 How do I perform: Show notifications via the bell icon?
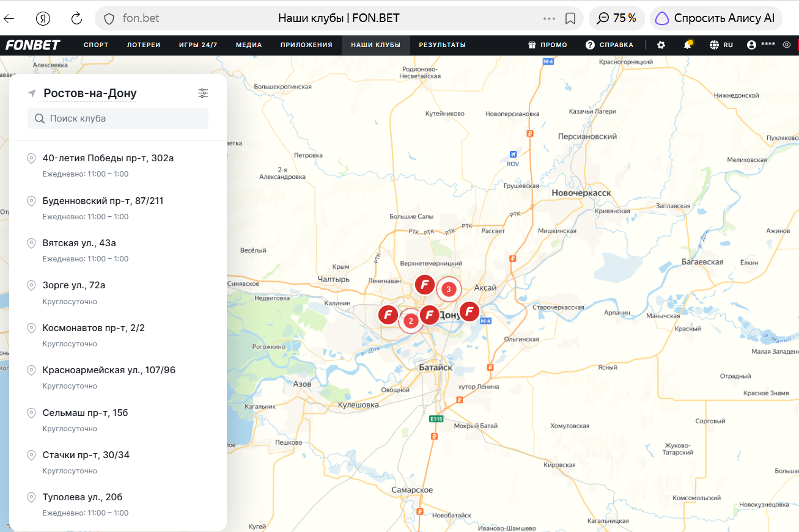[688, 45]
